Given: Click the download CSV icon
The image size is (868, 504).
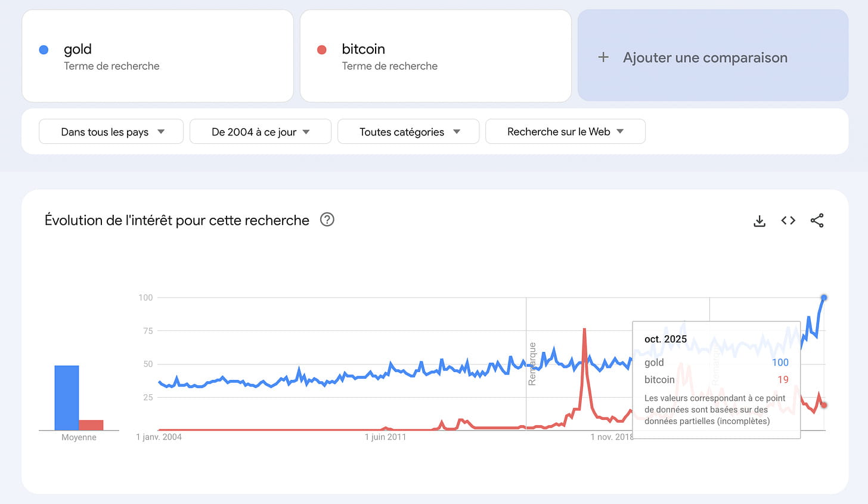Looking at the screenshot, I should (759, 221).
